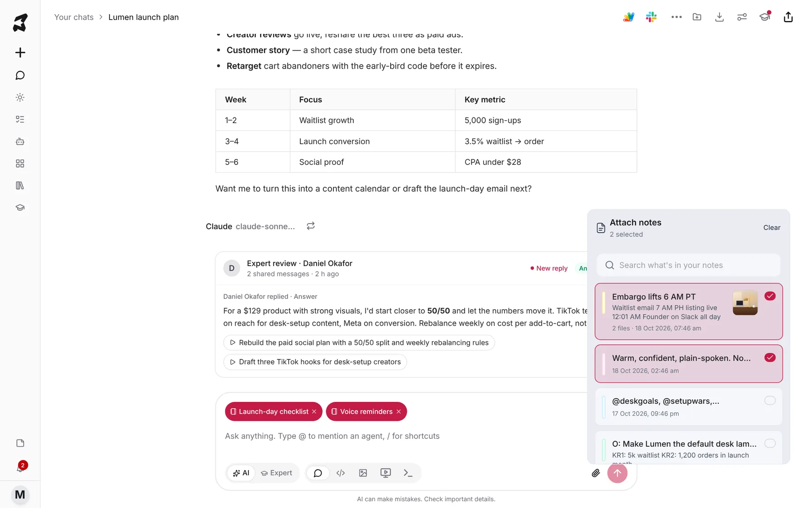Image resolution: width=812 pixels, height=508 pixels.
Task: Open the settings sliders icon in the header
Action: (742, 17)
